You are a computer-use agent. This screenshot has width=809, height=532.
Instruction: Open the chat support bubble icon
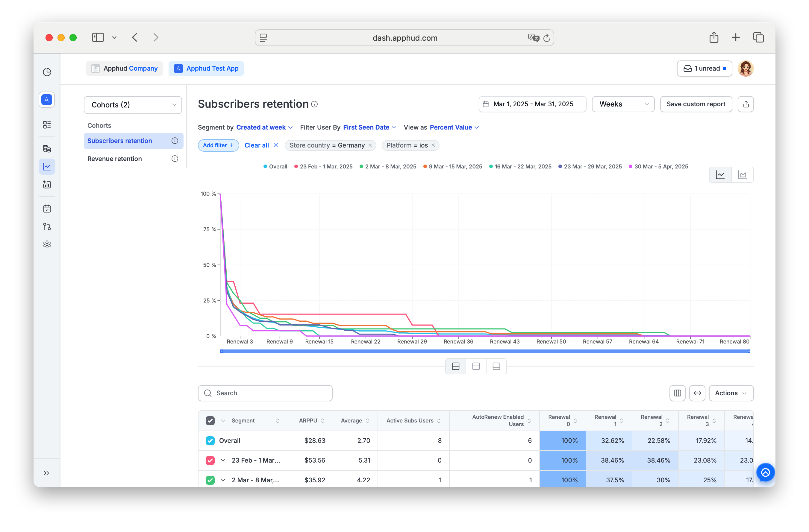point(766,472)
